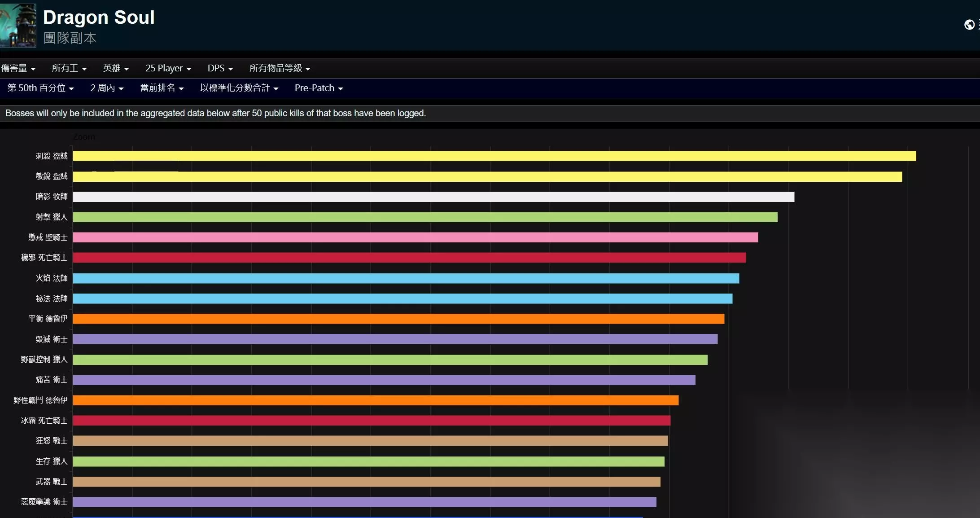980x518 pixels.
Task: Open the 當前排名 ranking menu
Action: 162,88
